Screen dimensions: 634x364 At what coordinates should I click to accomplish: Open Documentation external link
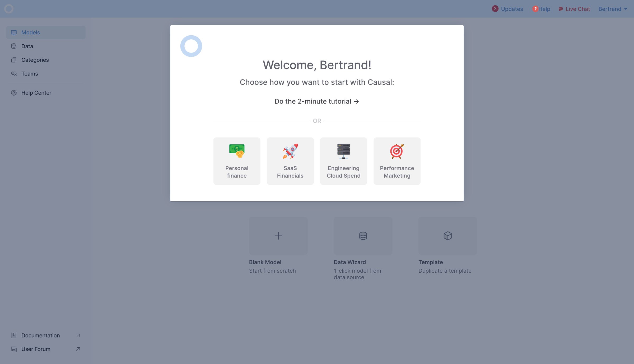[x=46, y=335]
